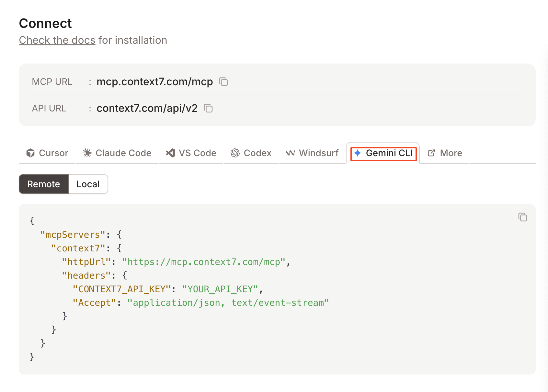Copy the API URL to clipboard
The image size is (548, 392).
pos(208,108)
